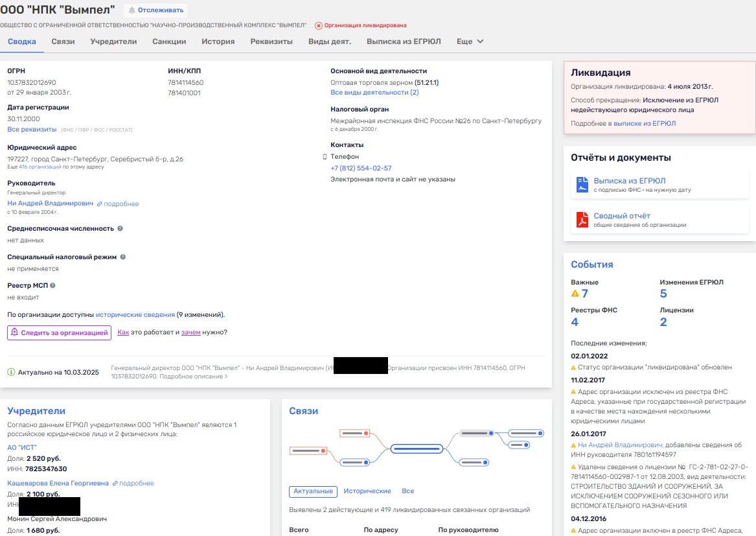Open Ни Андрей Владимирович link in events

[x=620, y=445]
